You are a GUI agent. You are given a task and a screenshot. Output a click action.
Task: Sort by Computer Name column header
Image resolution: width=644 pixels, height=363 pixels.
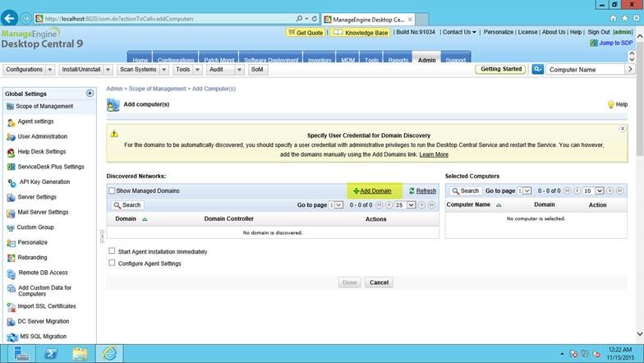point(468,204)
